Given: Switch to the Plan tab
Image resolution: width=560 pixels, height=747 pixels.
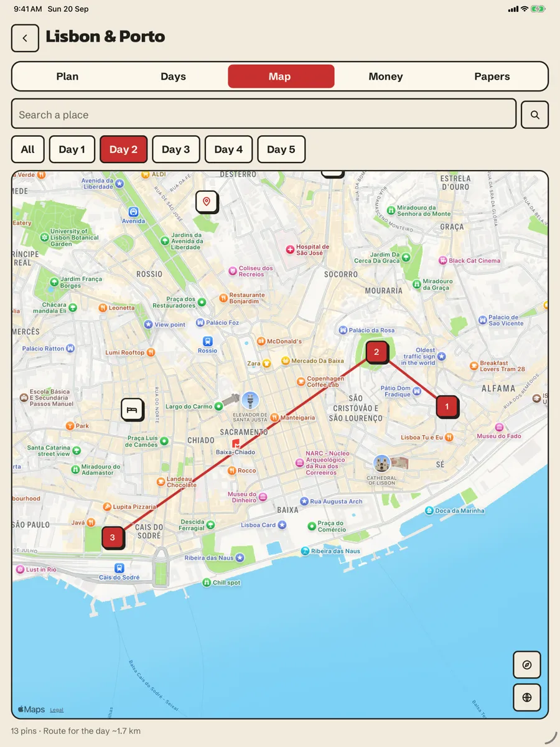Looking at the screenshot, I should pos(67,77).
